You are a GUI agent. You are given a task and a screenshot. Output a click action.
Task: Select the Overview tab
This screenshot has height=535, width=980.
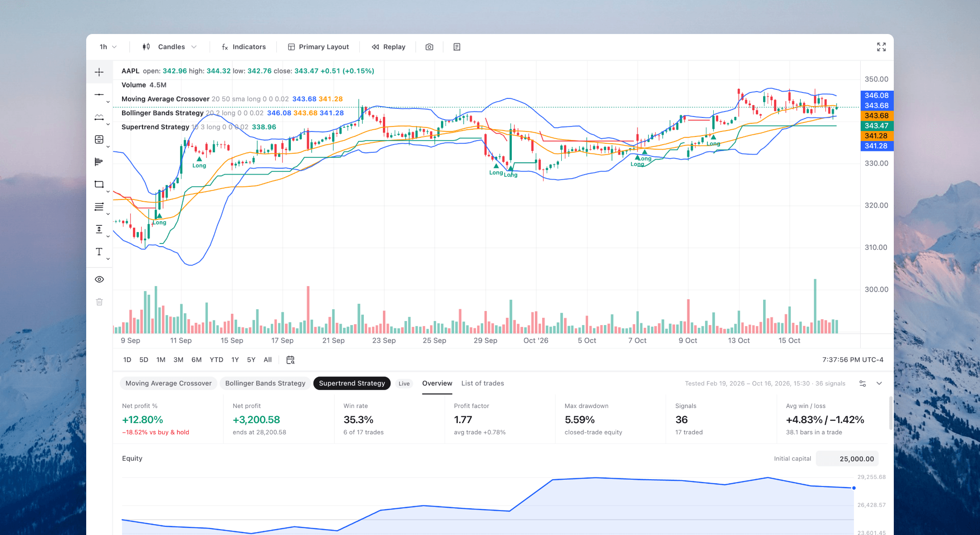click(437, 384)
